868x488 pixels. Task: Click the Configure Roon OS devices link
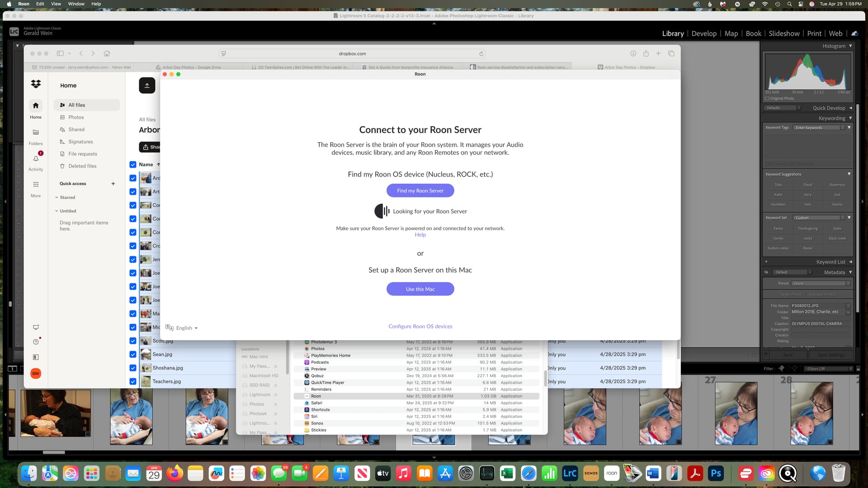pyautogui.click(x=420, y=326)
